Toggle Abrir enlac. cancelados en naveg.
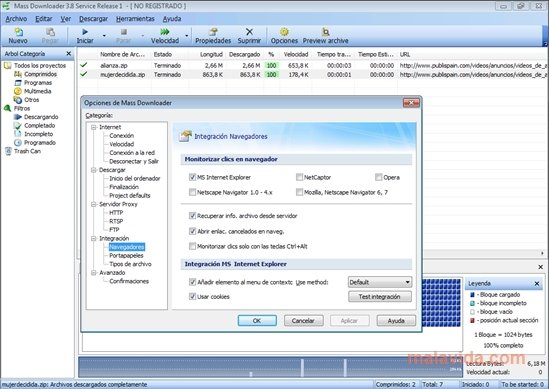Image resolution: width=549 pixels, height=389 pixels. tap(192, 231)
